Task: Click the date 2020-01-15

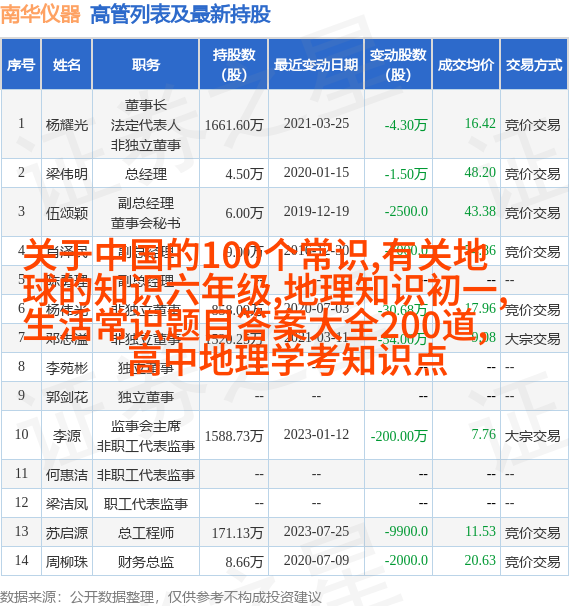Action: (316, 172)
